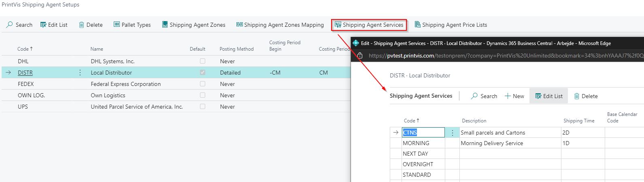
Task: Select the FEDEX code cell
Action: point(26,84)
